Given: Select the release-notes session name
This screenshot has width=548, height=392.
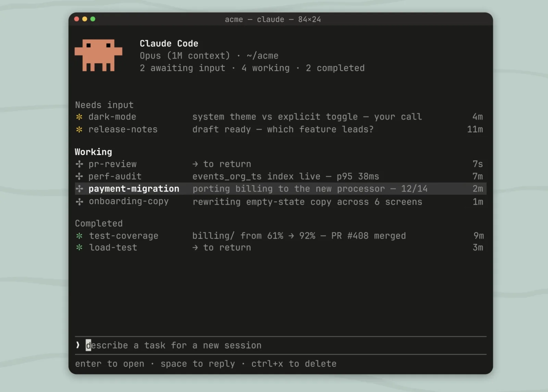Looking at the screenshot, I should tap(123, 130).
